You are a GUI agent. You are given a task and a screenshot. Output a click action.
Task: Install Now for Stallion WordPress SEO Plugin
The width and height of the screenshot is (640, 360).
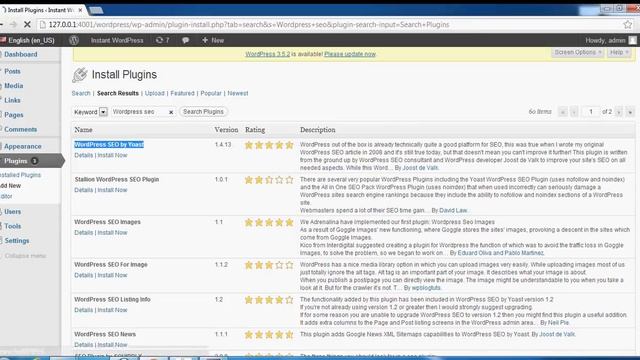(112, 190)
